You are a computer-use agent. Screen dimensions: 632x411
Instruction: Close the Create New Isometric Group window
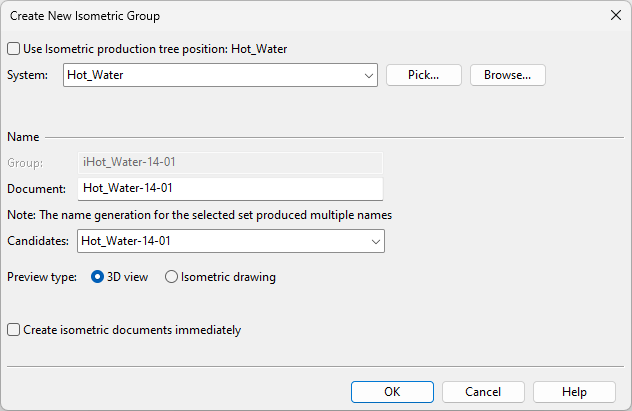click(x=613, y=16)
